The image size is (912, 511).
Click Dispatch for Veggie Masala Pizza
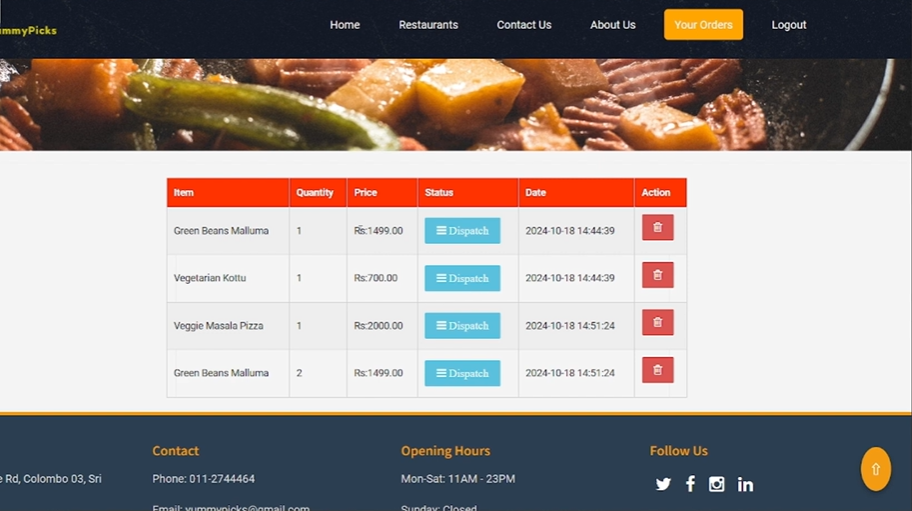pos(462,326)
